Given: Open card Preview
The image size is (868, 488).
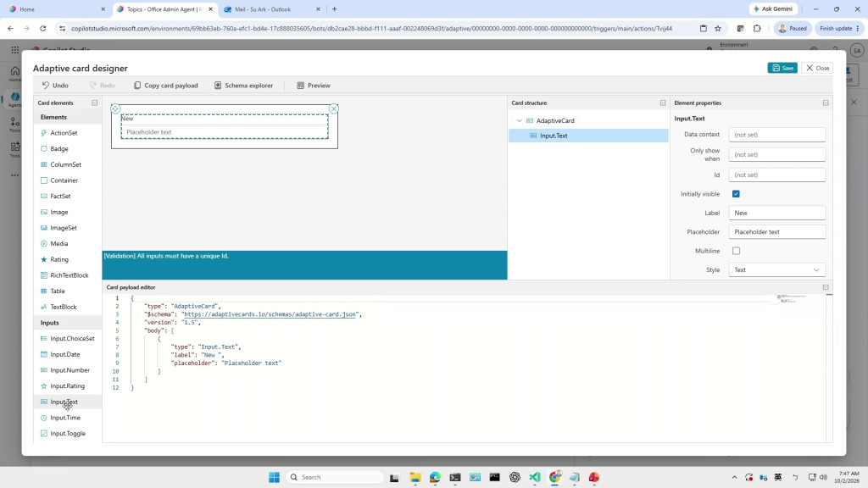Looking at the screenshot, I should point(314,86).
